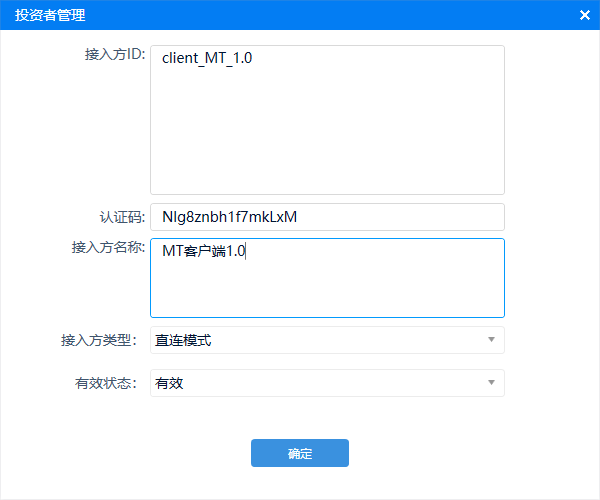The height and width of the screenshot is (500, 600).
Task: Click empty space below client_MT_1.0 in ID box
Action: click(x=327, y=140)
